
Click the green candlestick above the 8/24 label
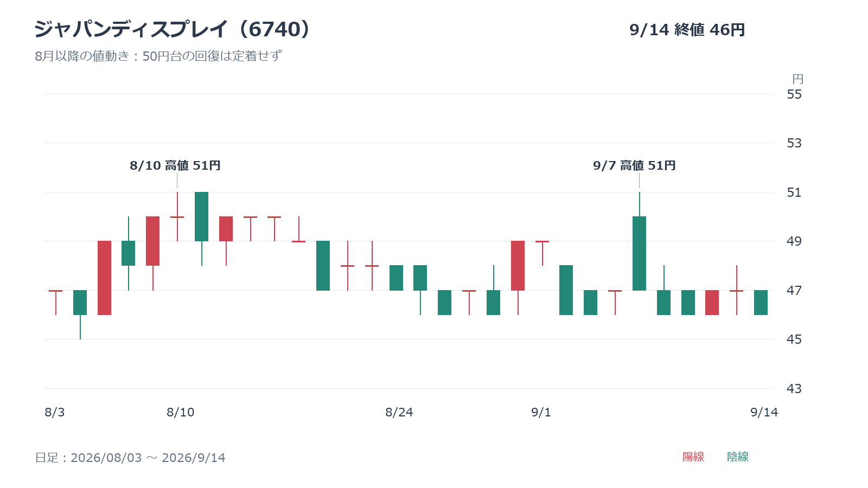pos(396,278)
